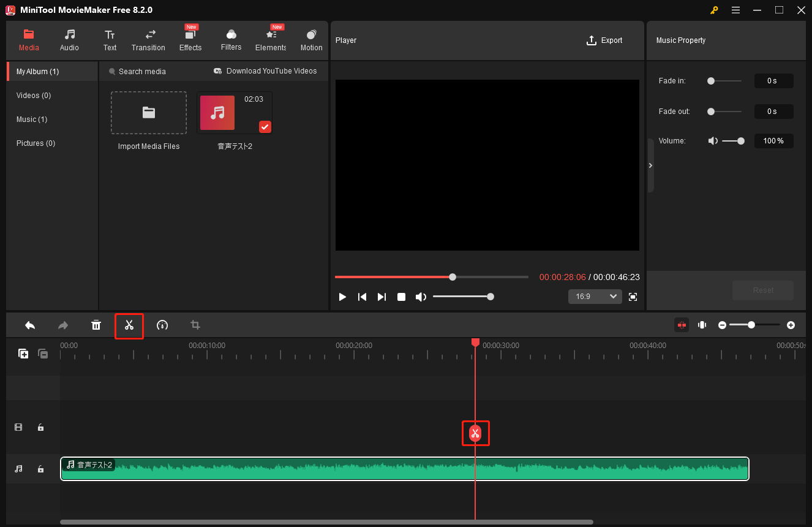Image resolution: width=812 pixels, height=527 pixels.
Task: Mute the player speaker icon
Action: [421, 297]
